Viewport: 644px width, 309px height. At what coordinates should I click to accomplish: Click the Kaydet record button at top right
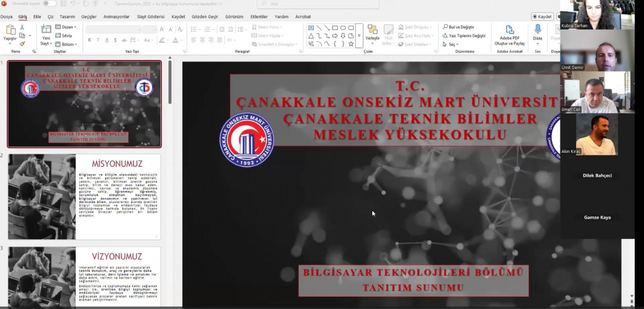[x=543, y=17]
